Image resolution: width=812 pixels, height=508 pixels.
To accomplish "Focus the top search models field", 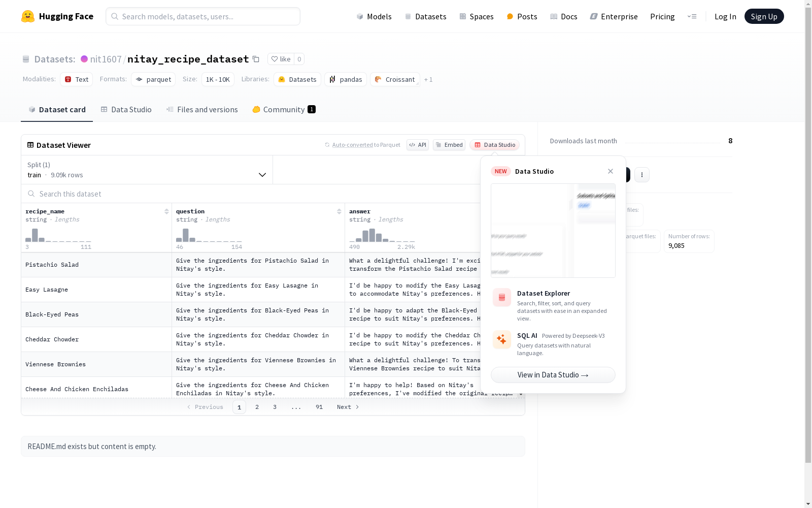I will (x=203, y=16).
